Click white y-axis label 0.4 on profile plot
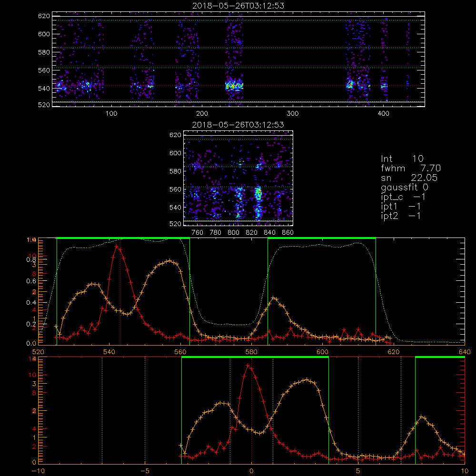Screen dimensions: 476x476 click(31, 303)
